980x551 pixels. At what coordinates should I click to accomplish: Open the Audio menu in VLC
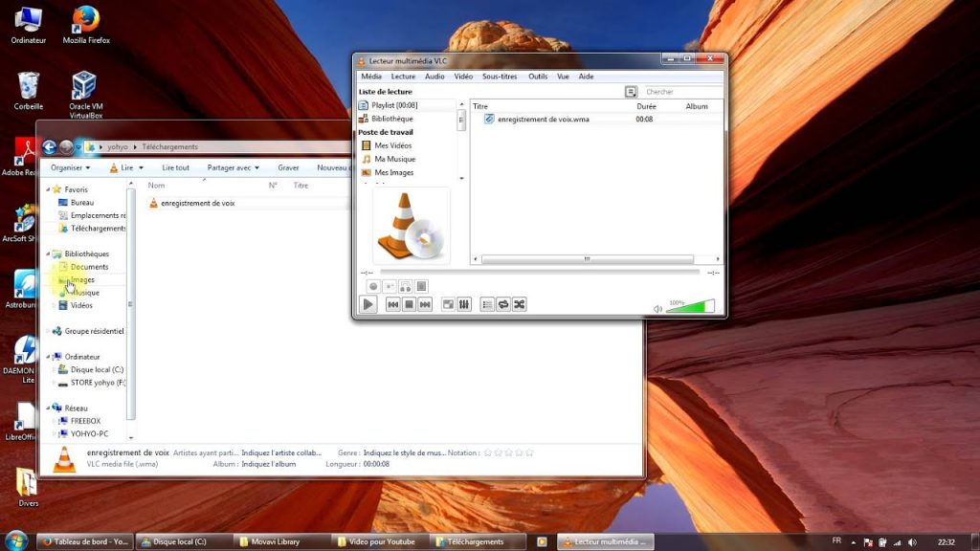click(x=434, y=77)
